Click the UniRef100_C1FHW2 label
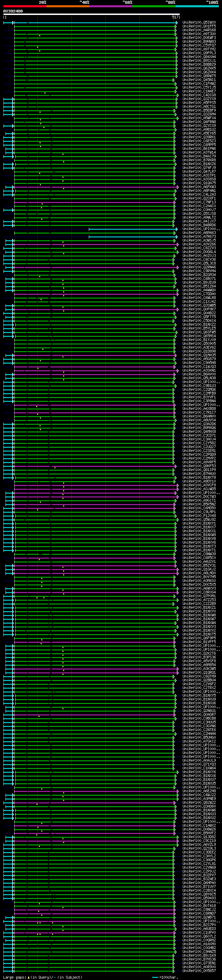Screen dimensions: 222x980 coord(199,83)
